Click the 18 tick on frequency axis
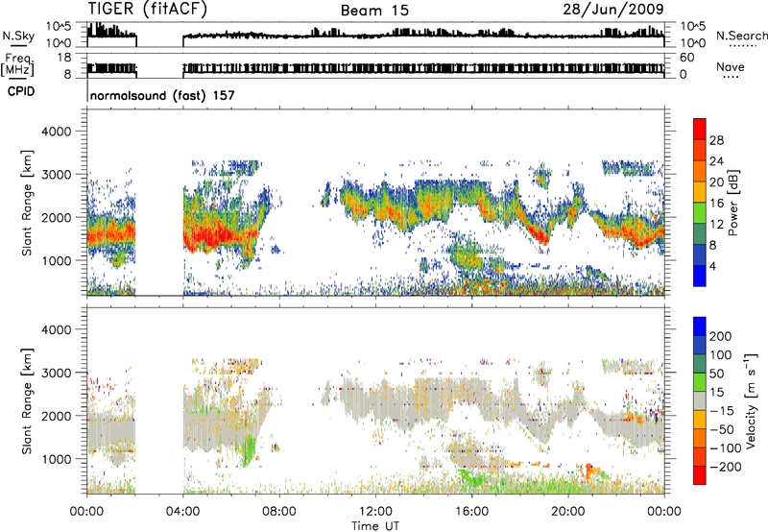The width and height of the screenshot is (768, 532). tap(64, 57)
